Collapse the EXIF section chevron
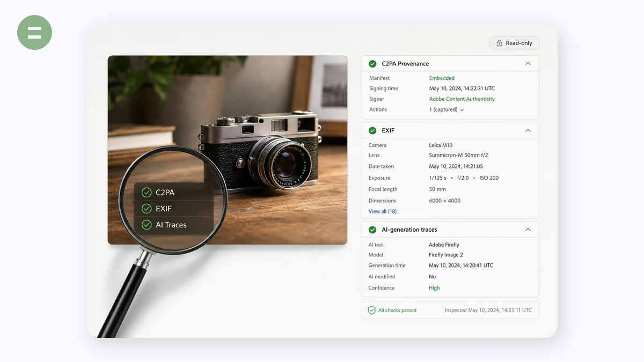Screen dimensions: 644x362 528,130
